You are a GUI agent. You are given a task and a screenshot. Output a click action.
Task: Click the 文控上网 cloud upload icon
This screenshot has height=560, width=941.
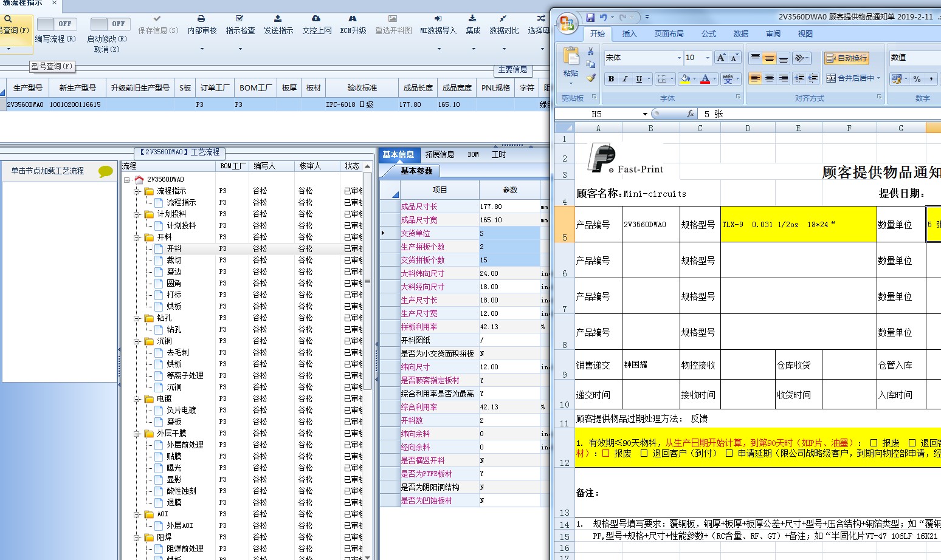point(317,19)
